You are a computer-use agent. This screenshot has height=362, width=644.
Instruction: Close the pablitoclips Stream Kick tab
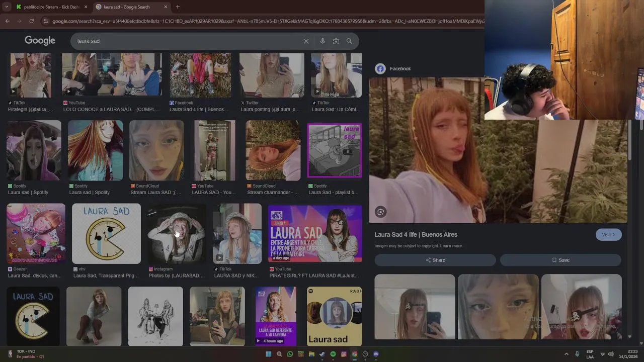click(x=86, y=7)
